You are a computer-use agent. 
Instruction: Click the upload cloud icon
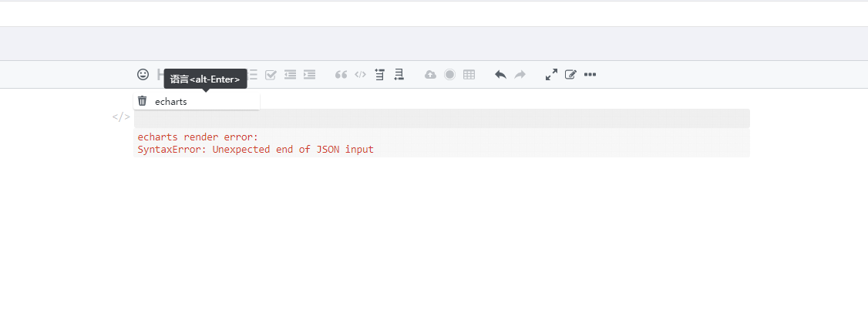point(431,74)
